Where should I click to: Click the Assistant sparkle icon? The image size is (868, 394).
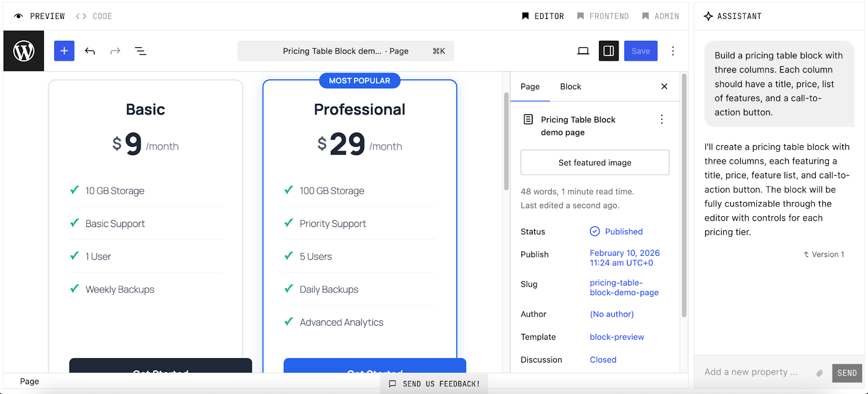click(x=708, y=16)
